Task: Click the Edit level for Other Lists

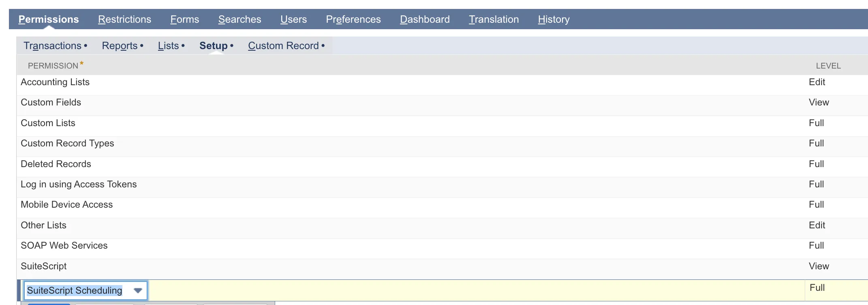Action: coord(817,225)
